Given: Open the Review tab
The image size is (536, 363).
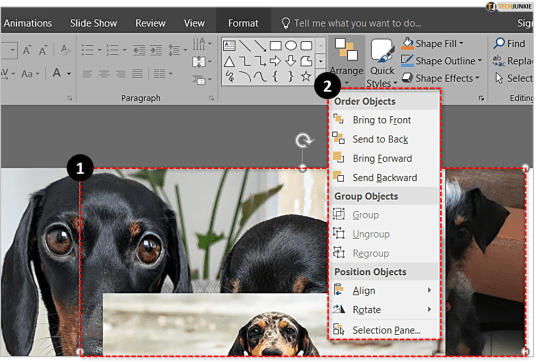Looking at the screenshot, I should (150, 23).
